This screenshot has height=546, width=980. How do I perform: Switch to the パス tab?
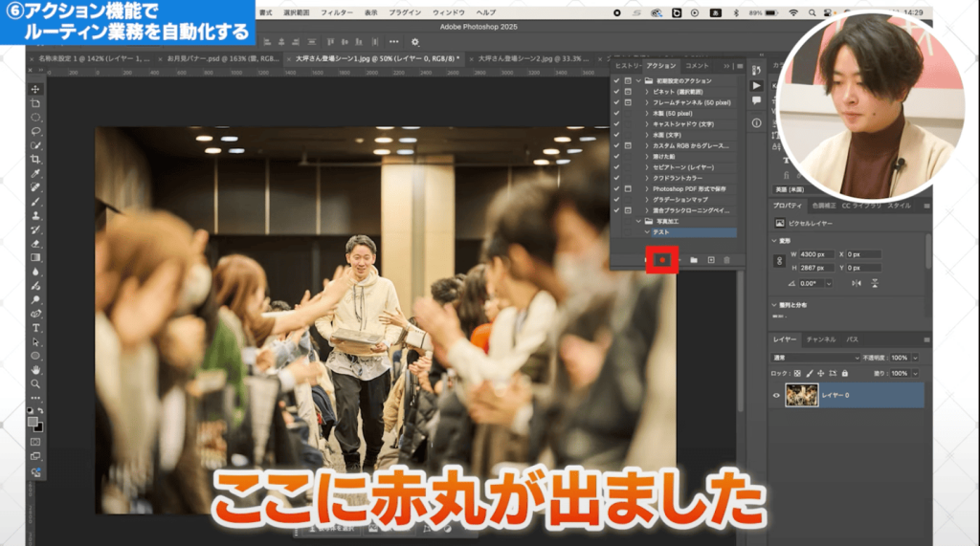[x=852, y=339]
